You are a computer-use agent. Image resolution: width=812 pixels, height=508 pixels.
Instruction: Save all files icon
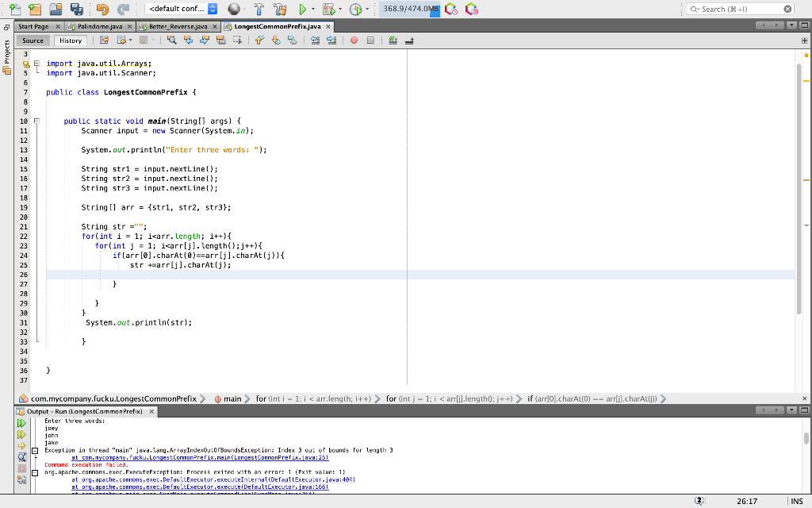77,9
